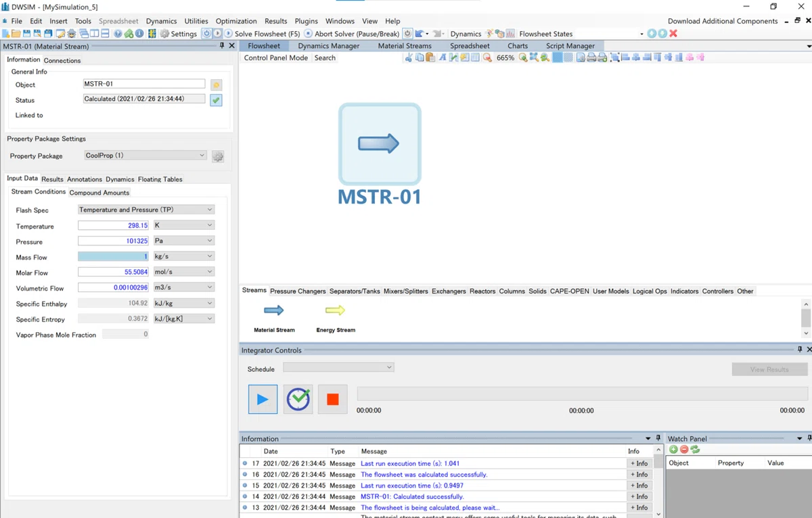The image size is (812, 518).
Task: Open the Dynamics menu
Action: pyautogui.click(x=161, y=21)
